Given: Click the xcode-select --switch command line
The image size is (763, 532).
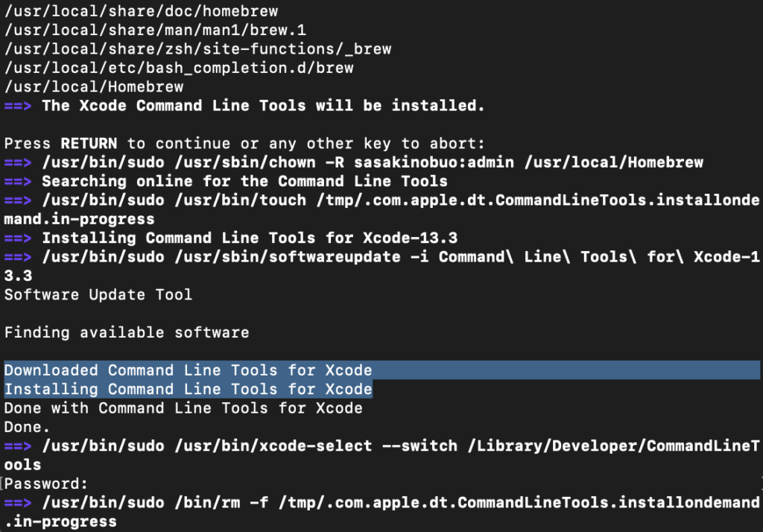Looking at the screenshot, I should coord(401,446).
